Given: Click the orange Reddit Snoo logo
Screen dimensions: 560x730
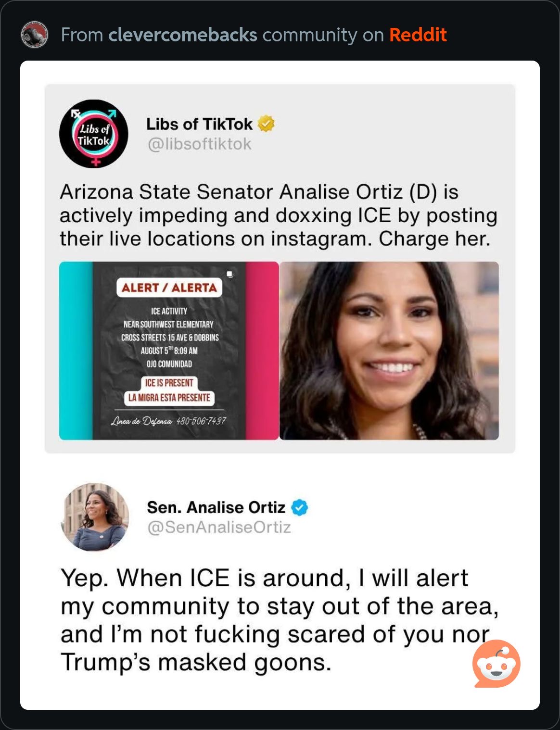Looking at the screenshot, I should [496, 664].
